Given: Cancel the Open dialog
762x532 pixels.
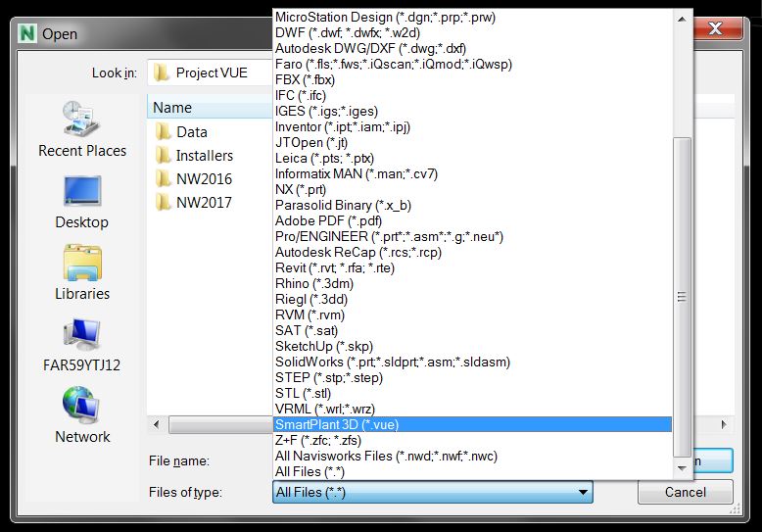Looking at the screenshot, I should [686, 492].
